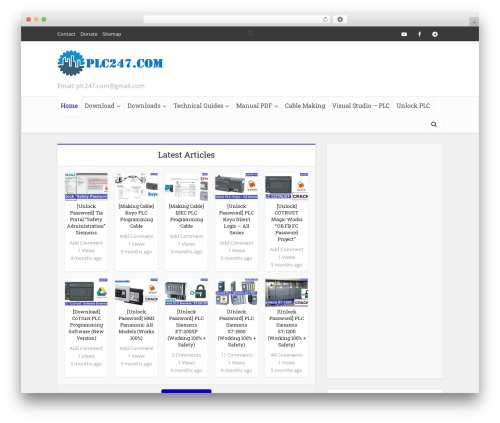The height and width of the screenshot is (423, 500).
Task: Open Siemens S7-1500 unlock article title
Action: 236,328
